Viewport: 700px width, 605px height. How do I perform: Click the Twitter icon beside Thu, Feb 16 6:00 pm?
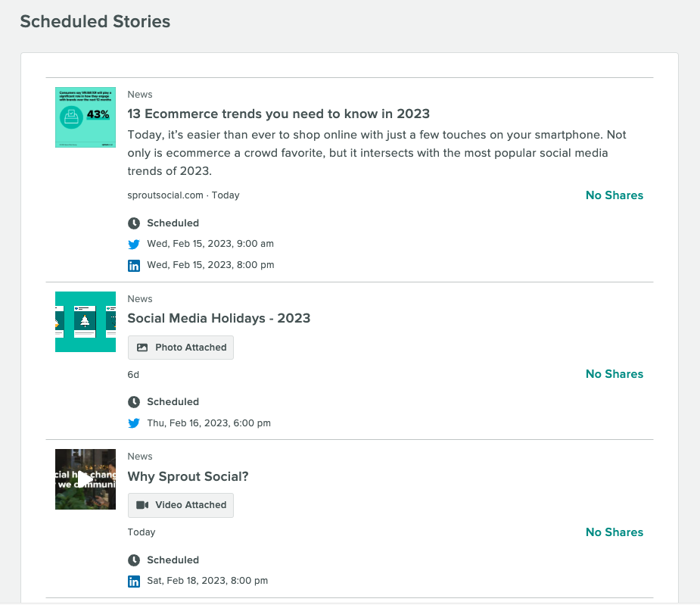click(134, 423)
